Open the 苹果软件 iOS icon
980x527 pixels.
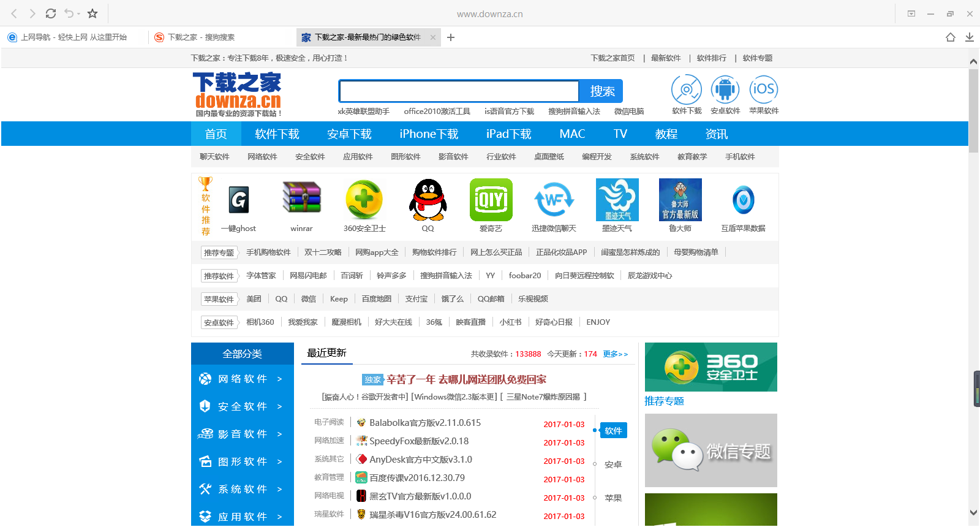click(x=764, y=89)
